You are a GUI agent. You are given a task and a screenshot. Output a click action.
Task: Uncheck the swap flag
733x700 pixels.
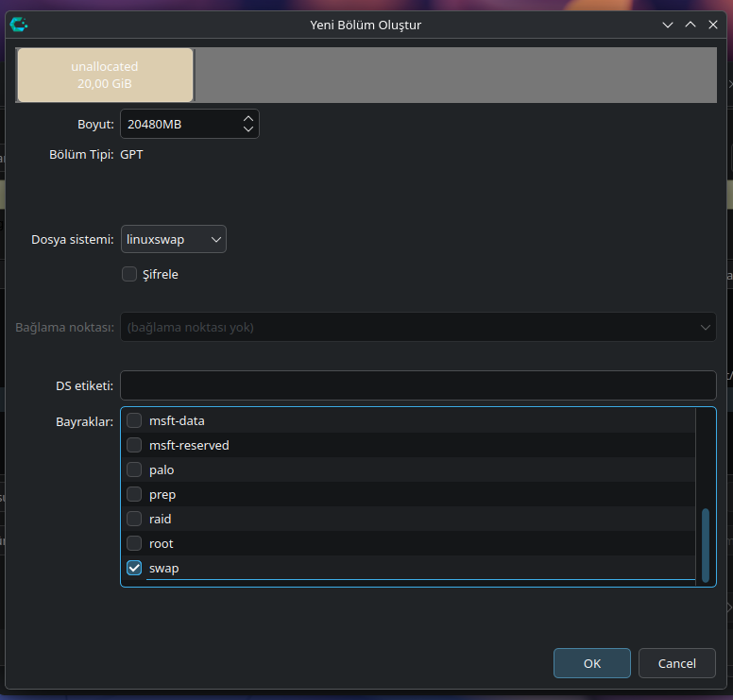(x=134, y=568)
